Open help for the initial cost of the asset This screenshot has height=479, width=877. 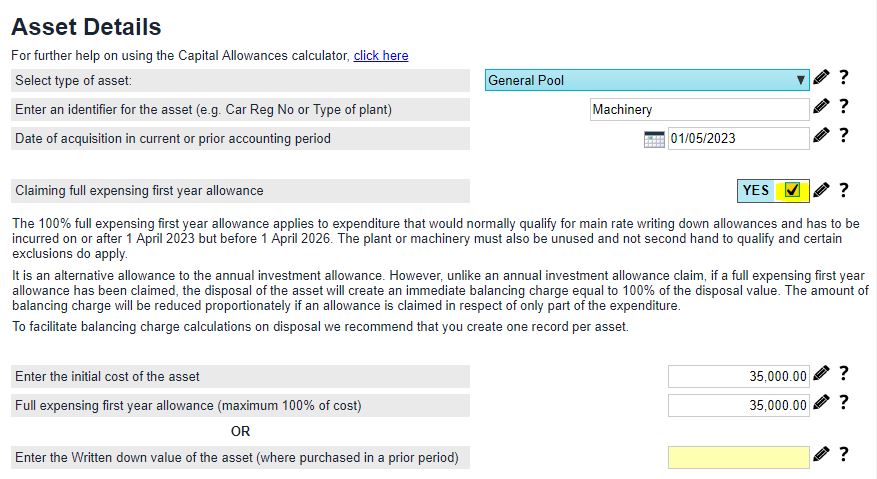pos(844,374)
